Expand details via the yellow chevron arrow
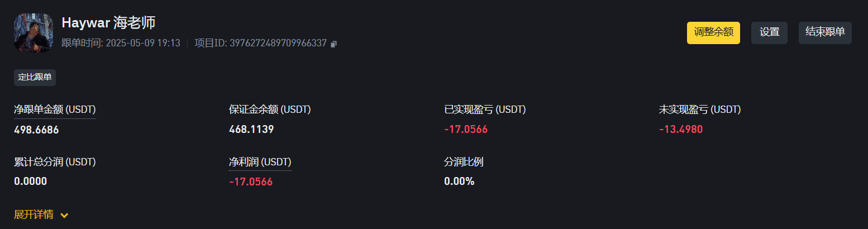This screenshot has width=868, height=229. click(x=64, y=215)
